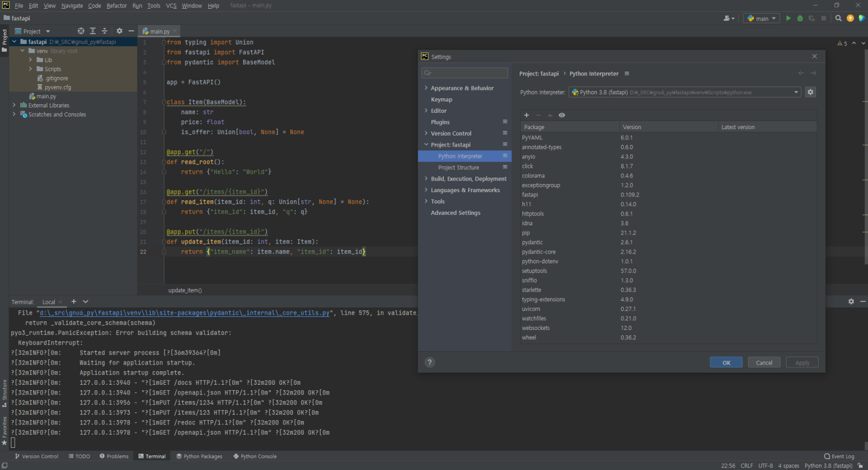The image size is (868, 470).
Task: Confirm Settings with the OK button
Action: (726, 363)
